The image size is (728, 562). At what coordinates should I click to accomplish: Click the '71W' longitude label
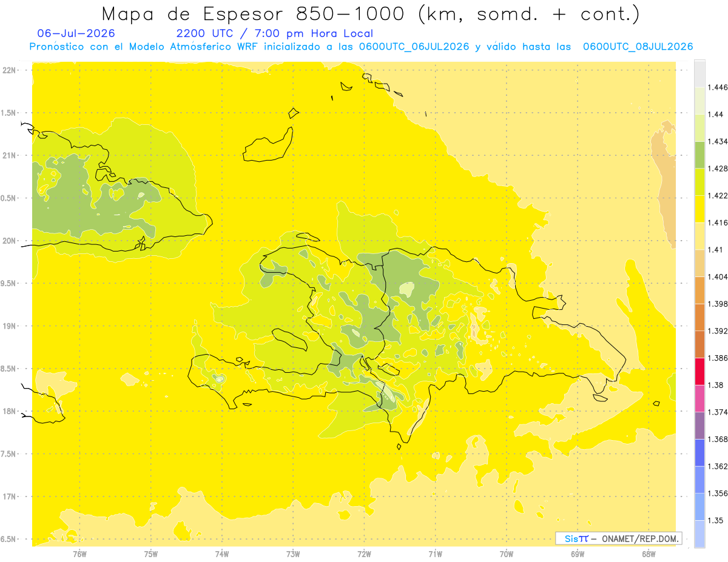(435, 554)
